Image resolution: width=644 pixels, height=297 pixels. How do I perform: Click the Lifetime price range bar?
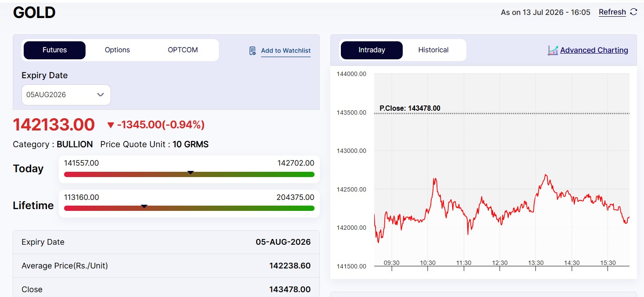[189, 208]
